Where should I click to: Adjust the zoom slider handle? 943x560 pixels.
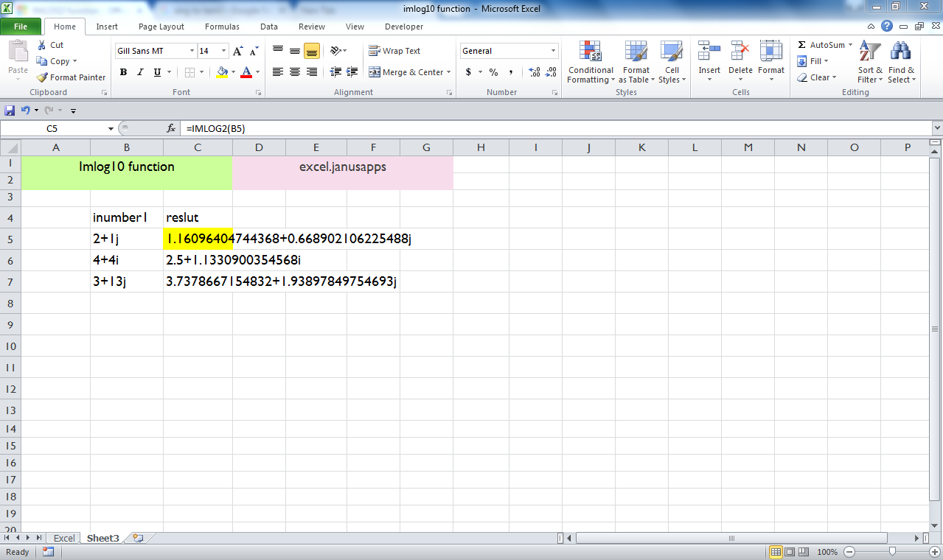[893, 552]
